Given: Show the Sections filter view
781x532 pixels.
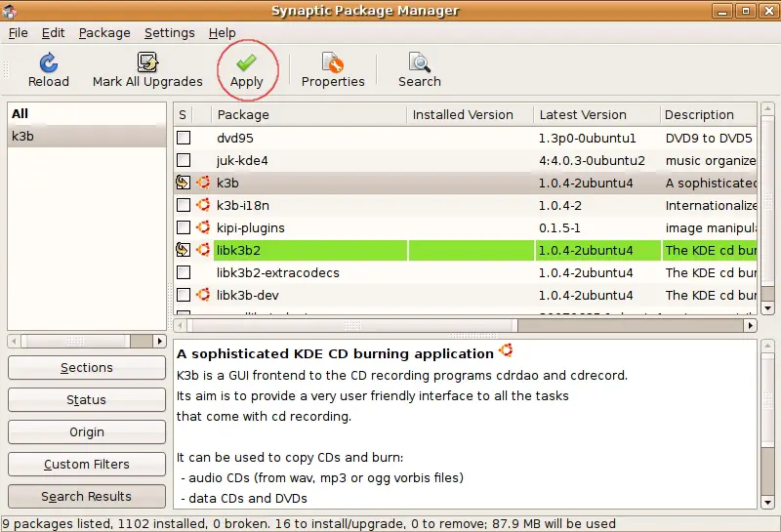Looking at the screenshot, I should [87, 368].
